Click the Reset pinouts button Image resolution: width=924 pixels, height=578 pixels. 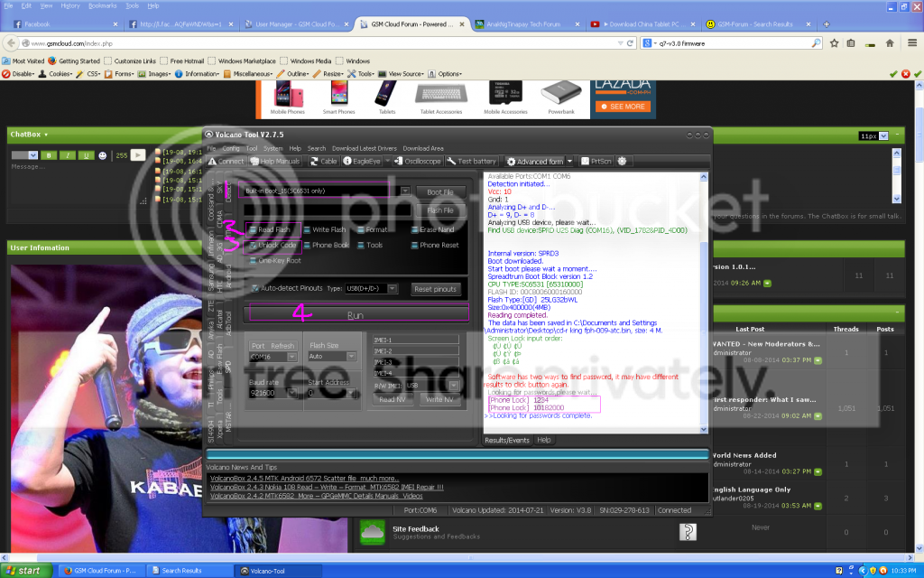coord(436,289)
